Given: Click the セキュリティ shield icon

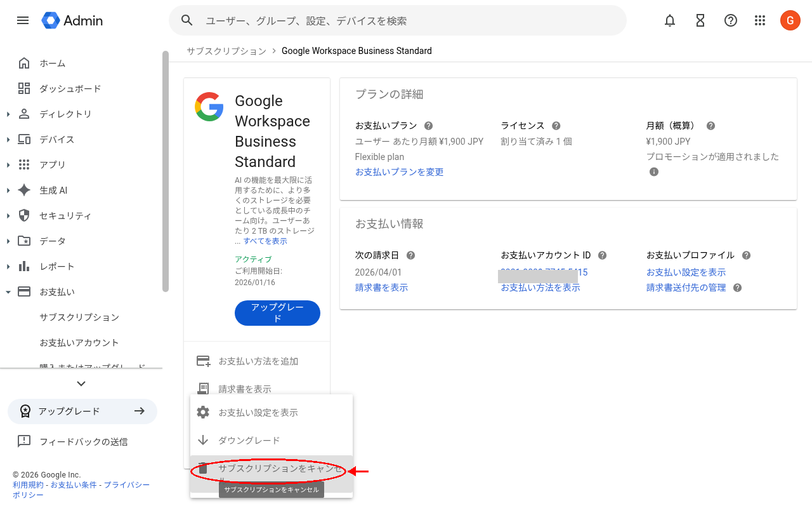Looking at the screenshot, I should 25,215.
